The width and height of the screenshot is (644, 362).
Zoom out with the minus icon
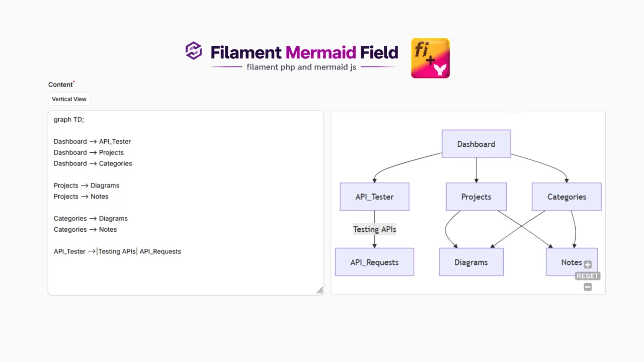tap(588, 287)
